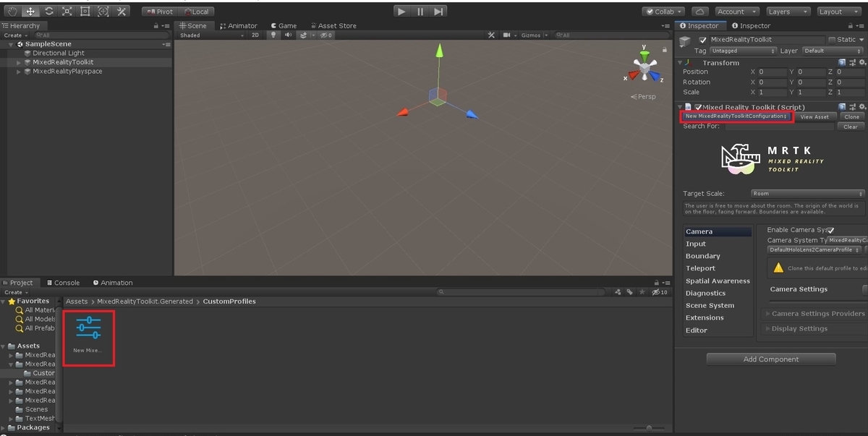The height and width of the screenshot is (436, 868).
Task: Select the Scale tool
Action: tap(67, 12)
